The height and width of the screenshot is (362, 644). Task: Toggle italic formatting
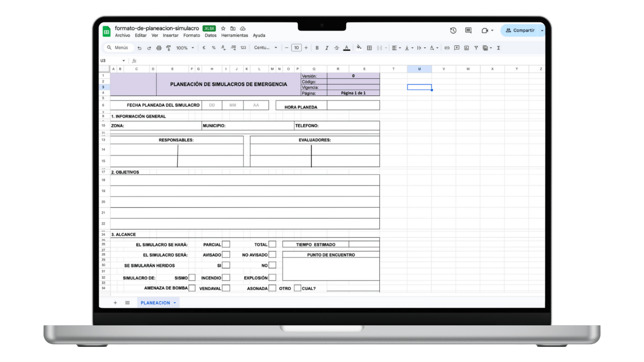pyautogui.click(x=327, y=48)
